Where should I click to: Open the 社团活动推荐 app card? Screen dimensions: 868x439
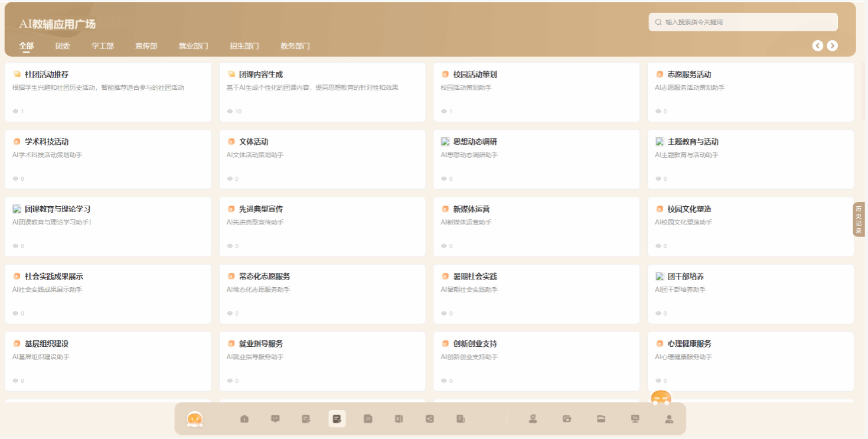point(108,92)
